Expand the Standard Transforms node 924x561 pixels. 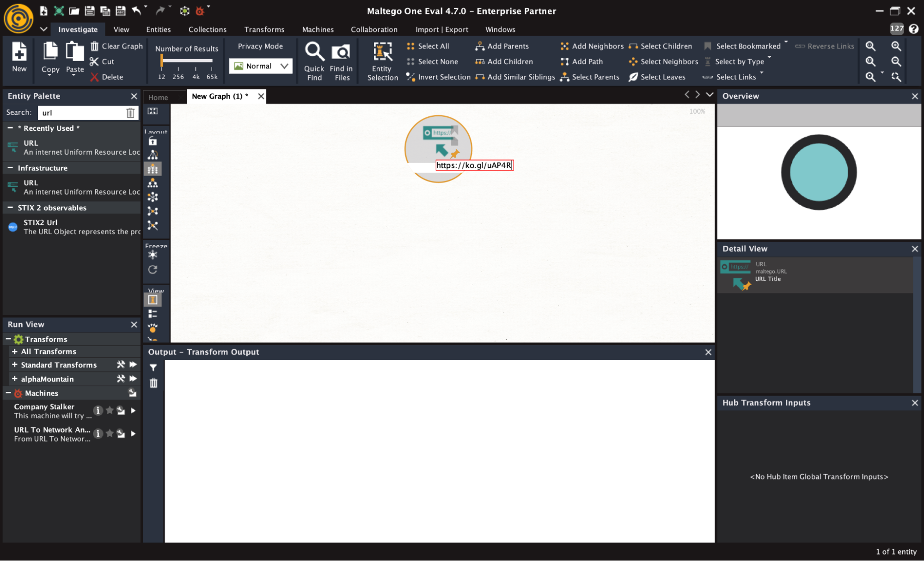click(15, 365)
